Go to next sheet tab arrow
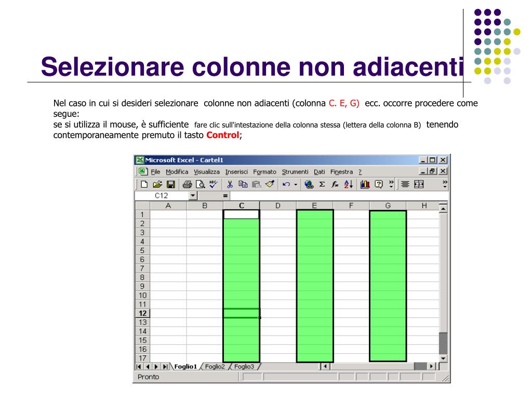Image resolution: width=532 pixels, height=399 pixels. point(156,366)
